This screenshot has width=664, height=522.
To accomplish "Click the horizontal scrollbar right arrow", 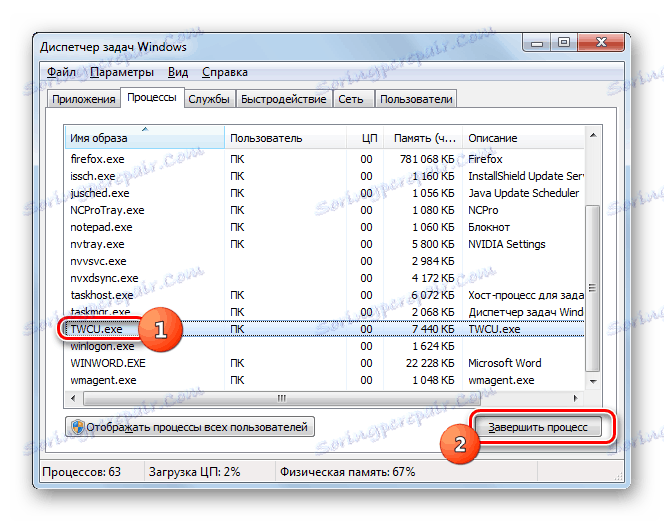I will tap(575, 398).
